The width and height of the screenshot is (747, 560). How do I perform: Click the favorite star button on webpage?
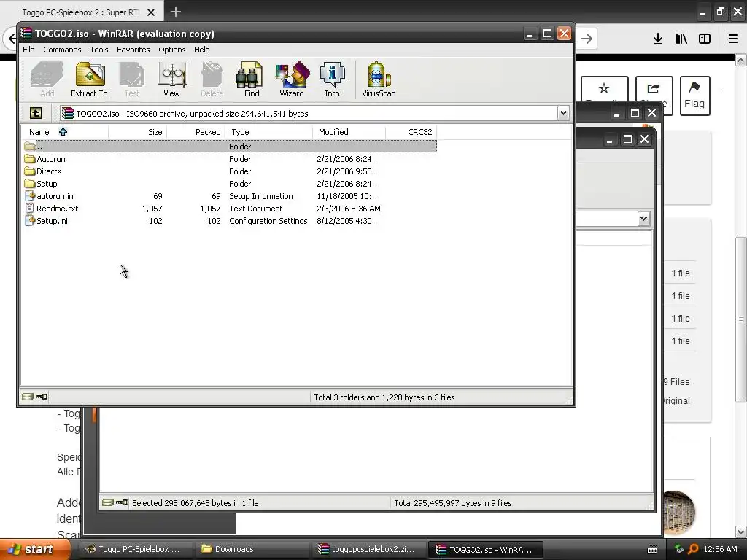click(604, 88)
